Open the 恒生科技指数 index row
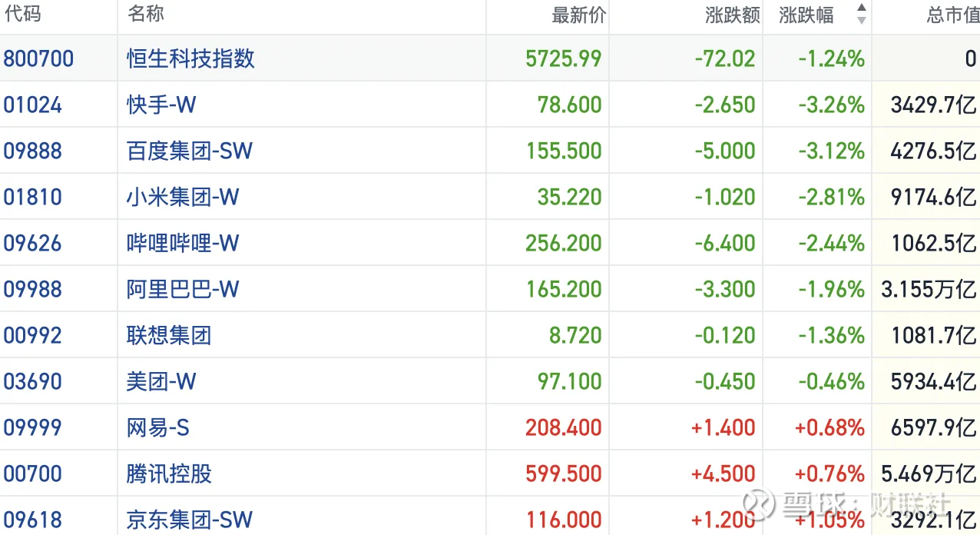 click(x=190, y=58)
